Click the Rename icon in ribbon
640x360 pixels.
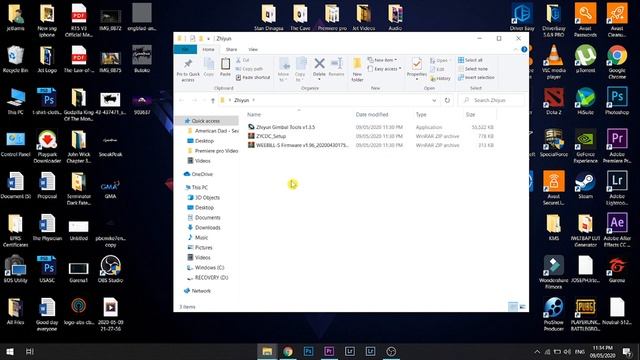tap(336, 67)
